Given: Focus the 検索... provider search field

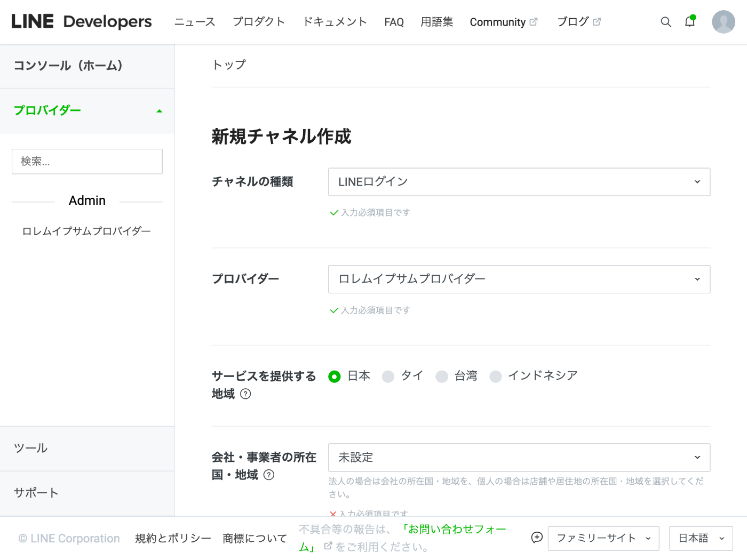Looking at the screenshot, I should [87, 162].
